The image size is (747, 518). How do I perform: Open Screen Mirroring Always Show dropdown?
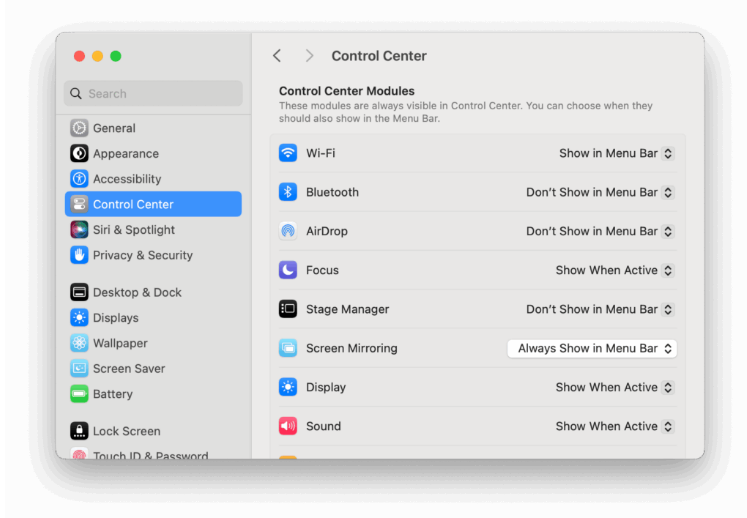coord(592,348)
